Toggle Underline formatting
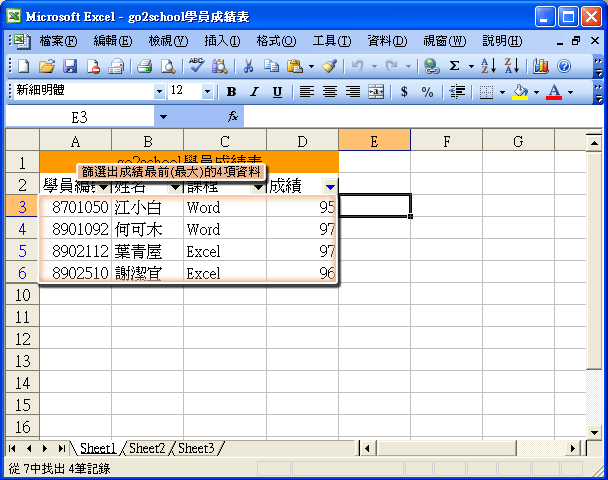 click(276, 91)
